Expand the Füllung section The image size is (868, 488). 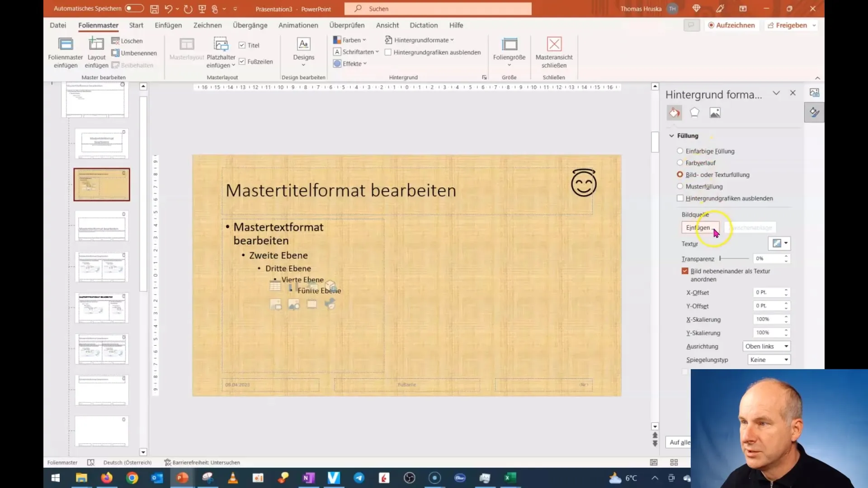point(672,135)
